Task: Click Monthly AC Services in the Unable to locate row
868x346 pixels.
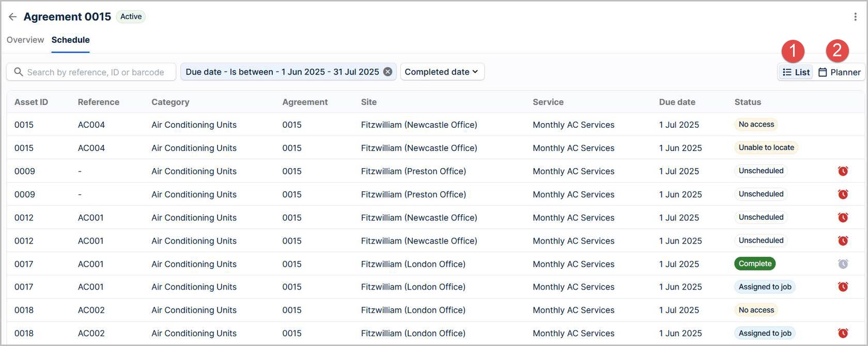Action: tap(574, 148)
